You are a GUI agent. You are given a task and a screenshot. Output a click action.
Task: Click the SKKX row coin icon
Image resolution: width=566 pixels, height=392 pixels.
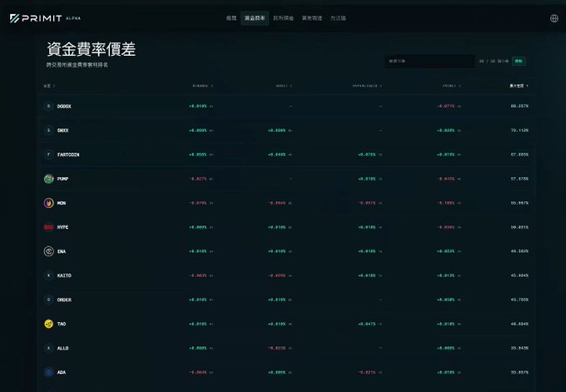click(x=49, y=131)
